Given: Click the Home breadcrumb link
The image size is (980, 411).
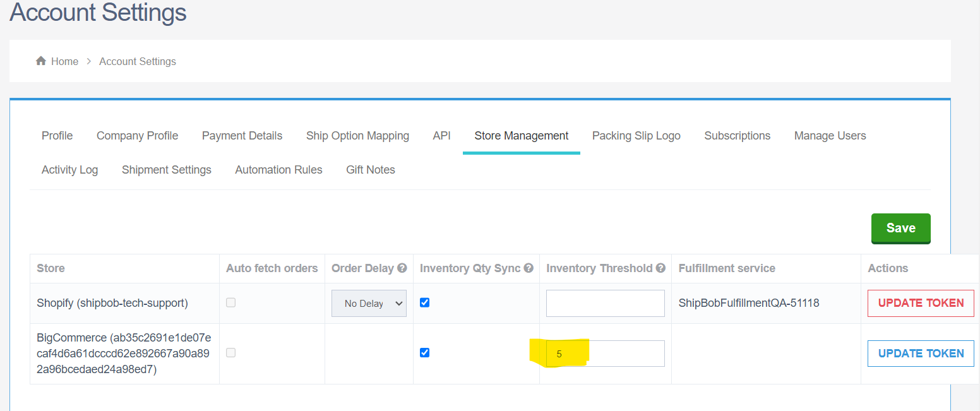Looking at the screenshot, I should pyautogui.click(x=65, y=61).
